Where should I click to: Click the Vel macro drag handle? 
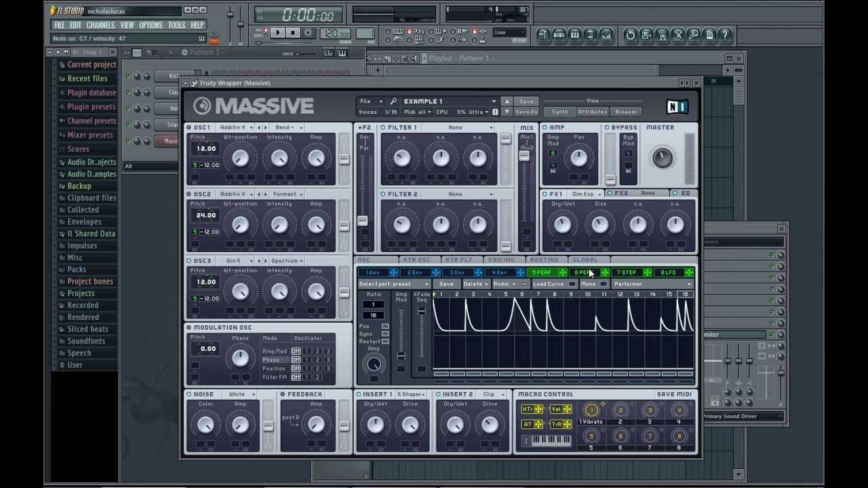pos(567,409)
